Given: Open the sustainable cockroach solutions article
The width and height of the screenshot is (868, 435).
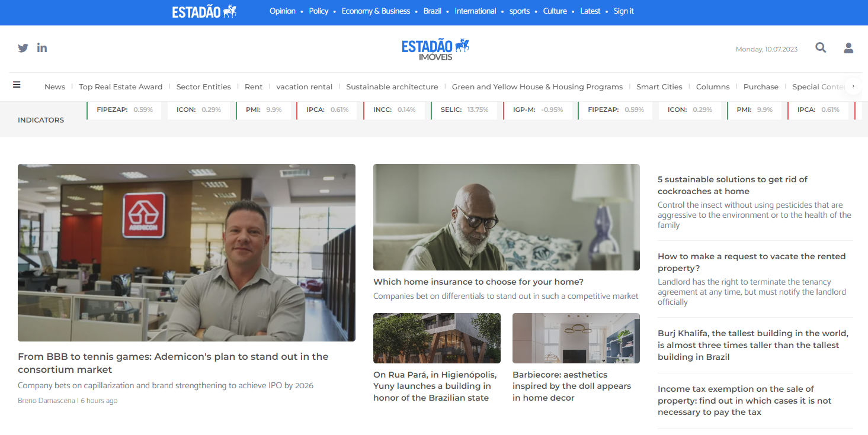Looking at the screenshot, I should pyautogui.click(x=732, y=185).
